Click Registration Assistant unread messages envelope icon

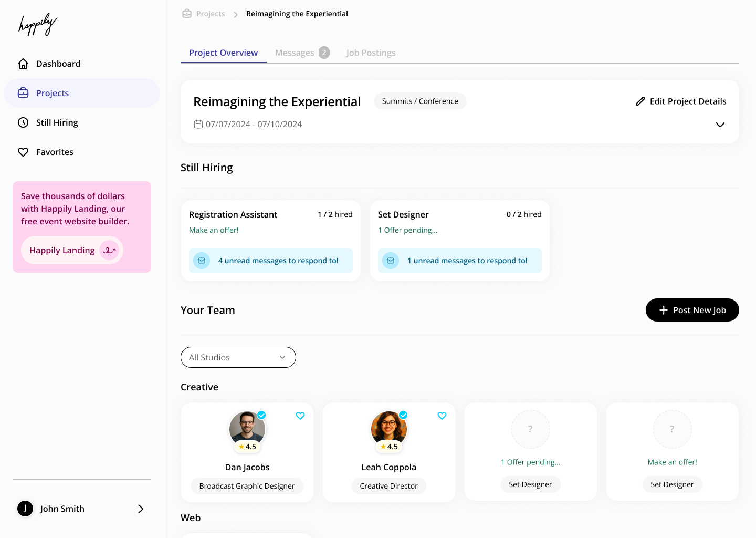point(202,261)
